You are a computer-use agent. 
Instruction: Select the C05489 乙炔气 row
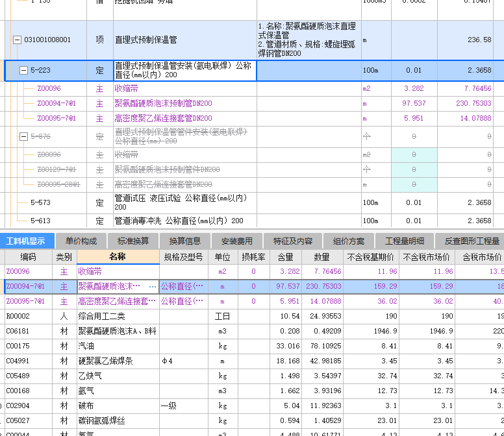pyautogui.click(x=254, y=376)
